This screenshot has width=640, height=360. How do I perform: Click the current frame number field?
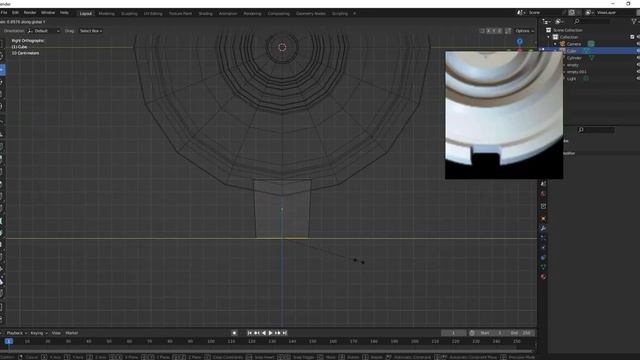(x=453, y=333)
